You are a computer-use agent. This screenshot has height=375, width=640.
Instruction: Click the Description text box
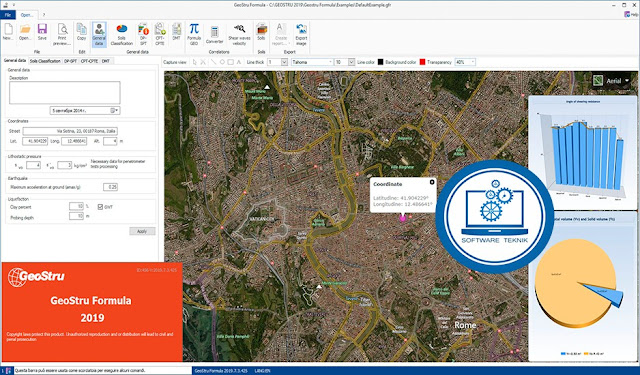[64, 92]
